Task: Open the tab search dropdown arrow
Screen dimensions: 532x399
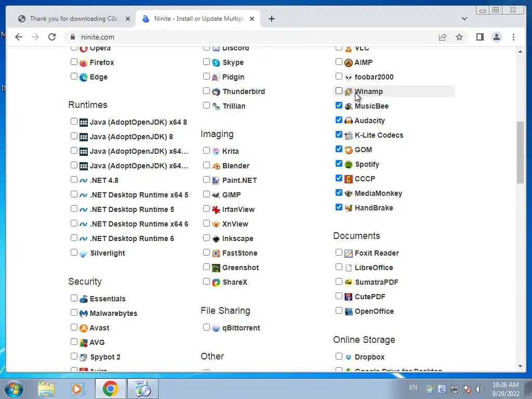Action: [464, 19]
